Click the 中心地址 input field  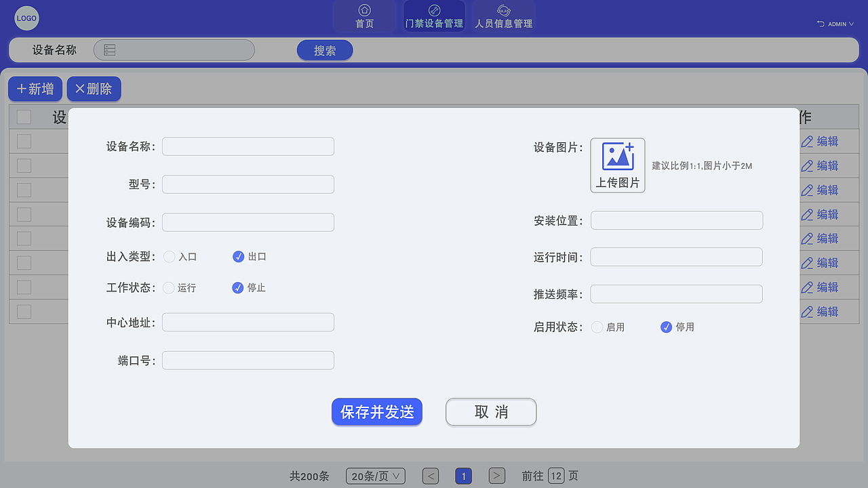point(248,322)
